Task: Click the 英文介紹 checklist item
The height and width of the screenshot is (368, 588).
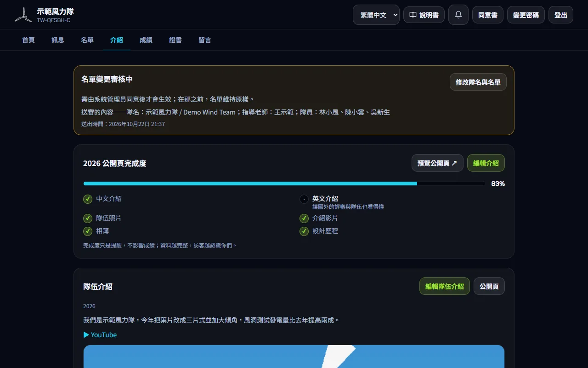Action: (325, 199)
